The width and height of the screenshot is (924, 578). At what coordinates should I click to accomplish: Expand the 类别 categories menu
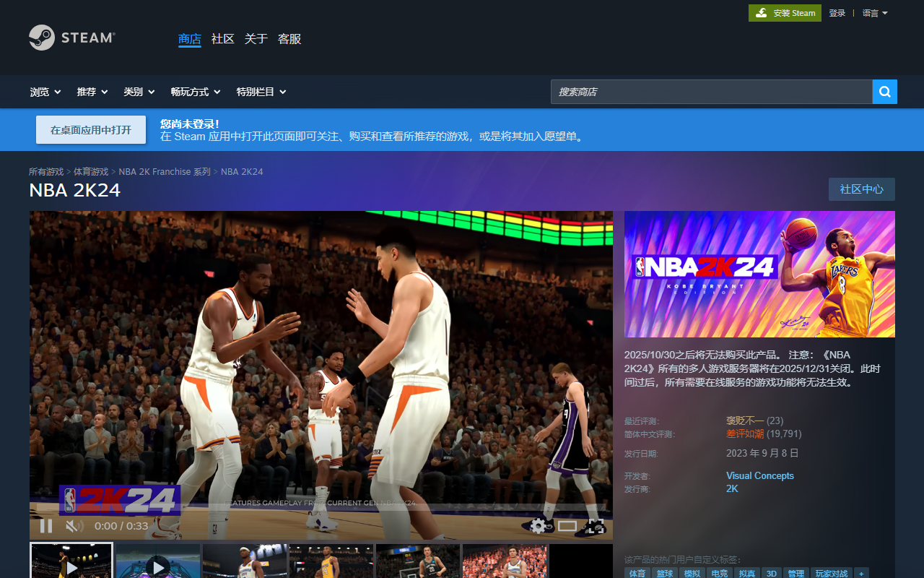(x=139, y=92)
